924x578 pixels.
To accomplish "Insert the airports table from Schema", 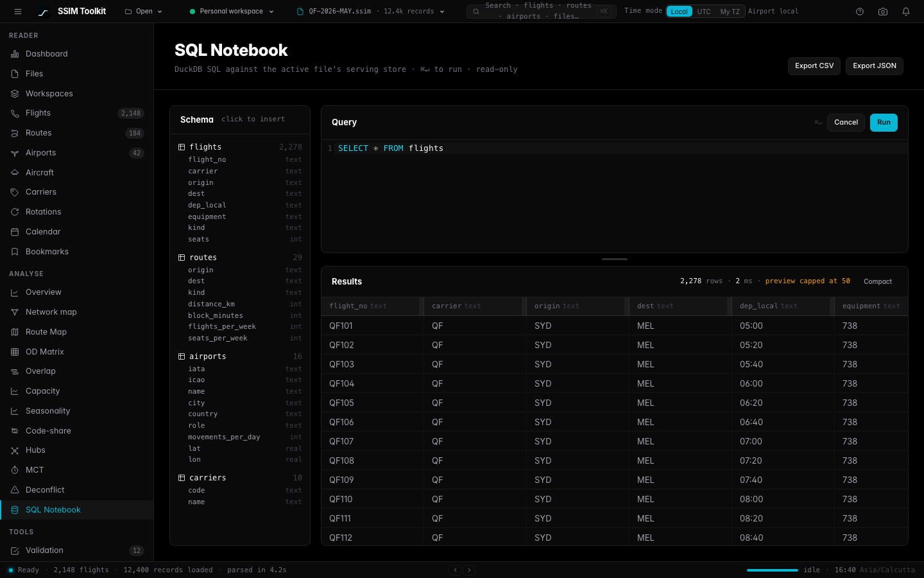I will tap(240, 356).
